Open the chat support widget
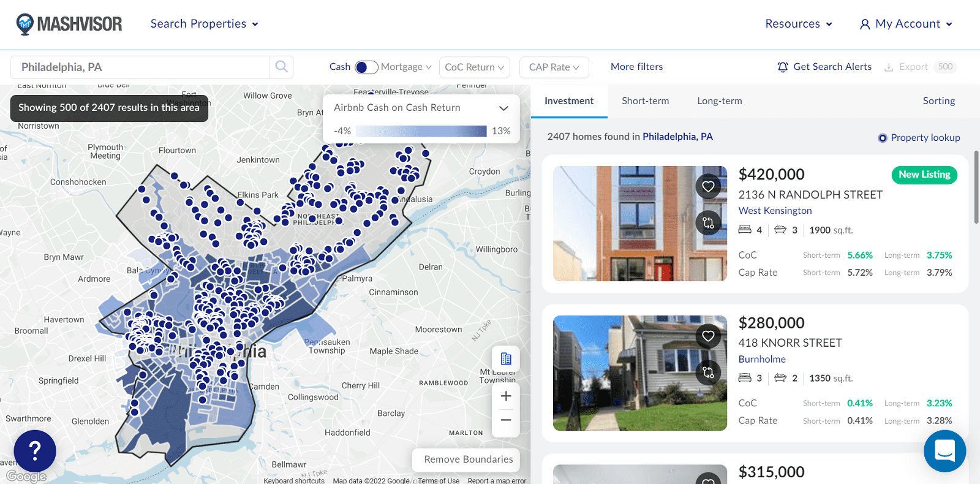Image resolution: width=980 pixels, height=484 pixels. [x=944, y=451]
